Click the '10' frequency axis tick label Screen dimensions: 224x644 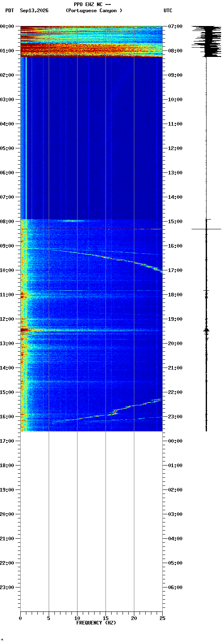point(77,618)
